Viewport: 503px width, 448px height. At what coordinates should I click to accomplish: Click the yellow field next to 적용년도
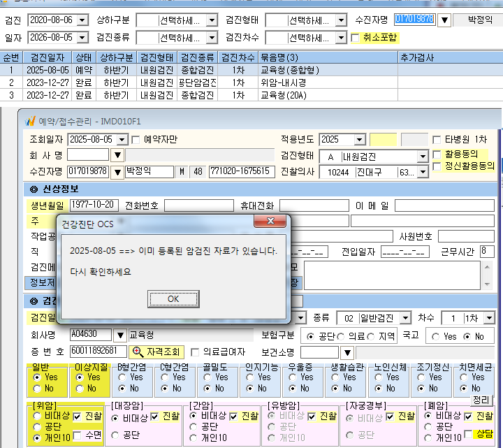pos(383,140)
